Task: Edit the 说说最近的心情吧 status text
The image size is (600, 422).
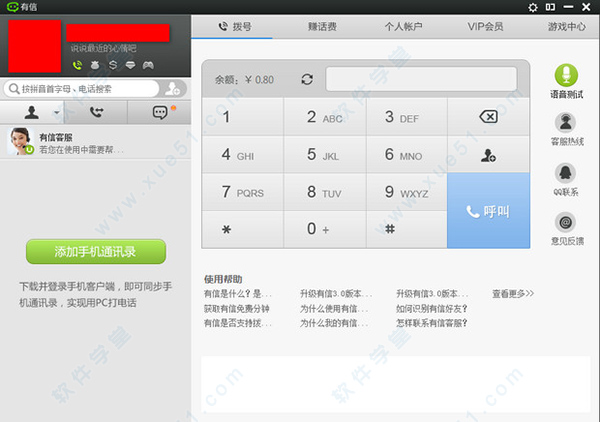Action: point(103,49)
